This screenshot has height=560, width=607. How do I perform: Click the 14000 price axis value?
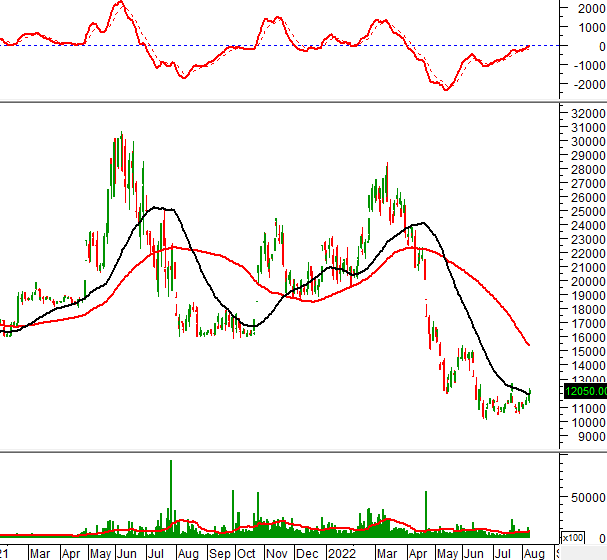[588, 365]
